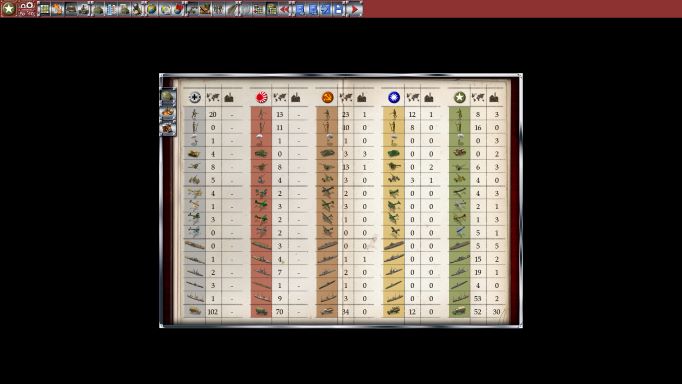This screenshot has width=682, height=384.
Task: Click the Japanese rising sun emblem
Action: (261, 97)
